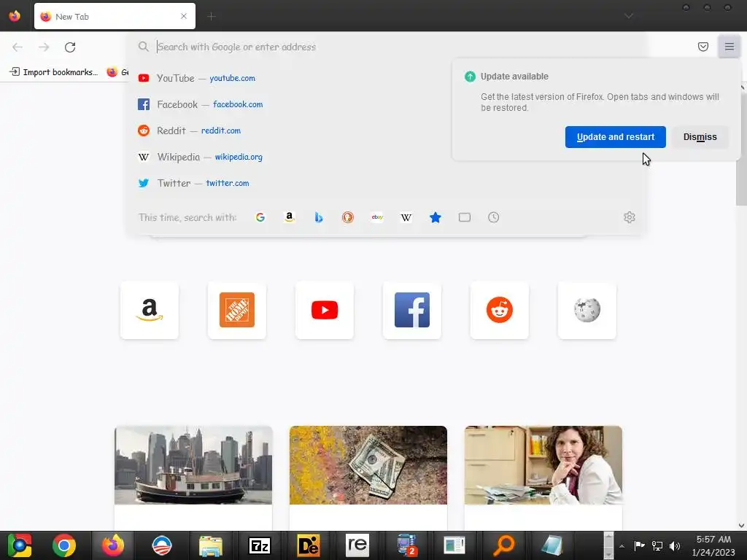Open the list all tabs dropdown arrow
The height and width of the screenshot is (560, 747).
[629, 16]
